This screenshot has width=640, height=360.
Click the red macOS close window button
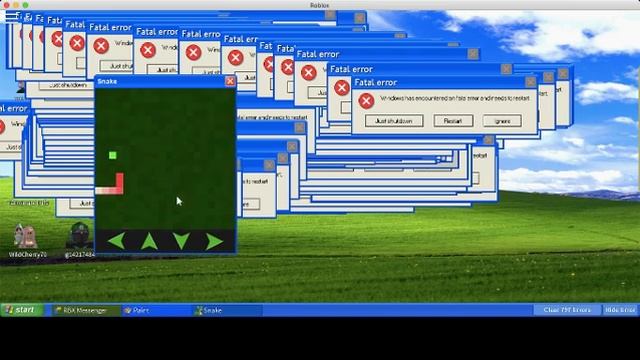point(7,5)
